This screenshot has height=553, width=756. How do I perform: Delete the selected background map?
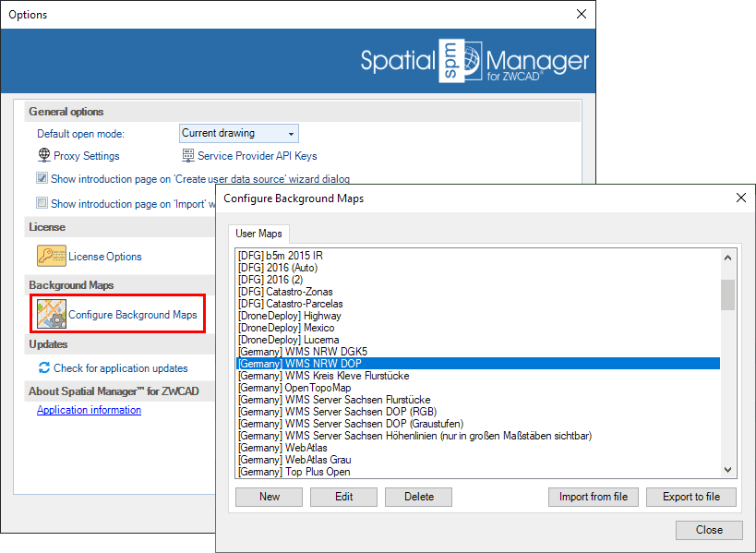click(419, 497)
